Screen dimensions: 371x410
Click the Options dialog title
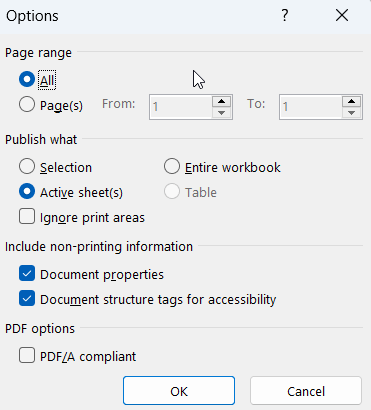point(32,16)
